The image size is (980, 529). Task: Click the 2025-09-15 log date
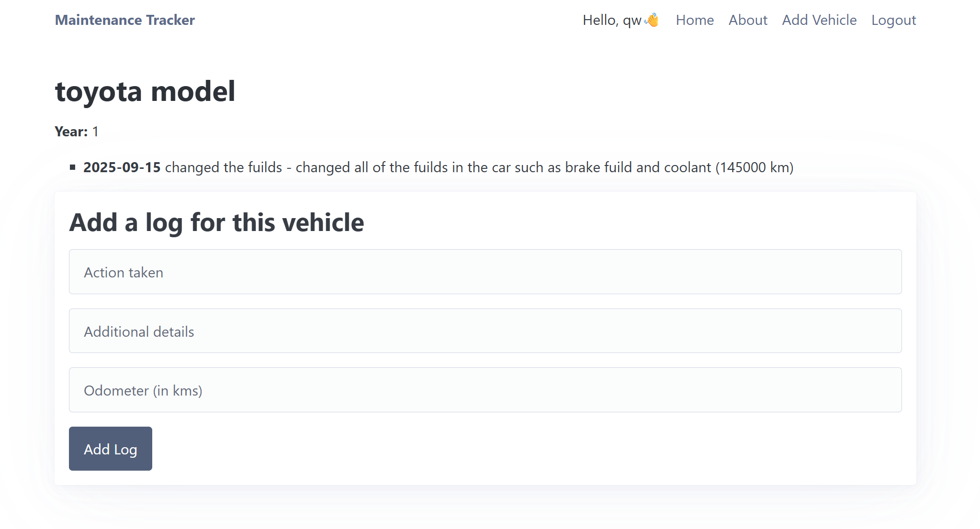[x=122, y=167]
